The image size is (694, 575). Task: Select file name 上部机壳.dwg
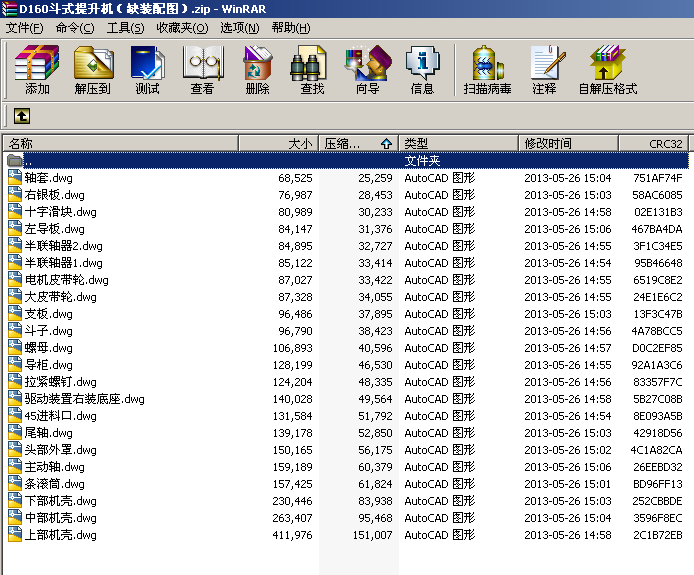click(x=61, y=535)
